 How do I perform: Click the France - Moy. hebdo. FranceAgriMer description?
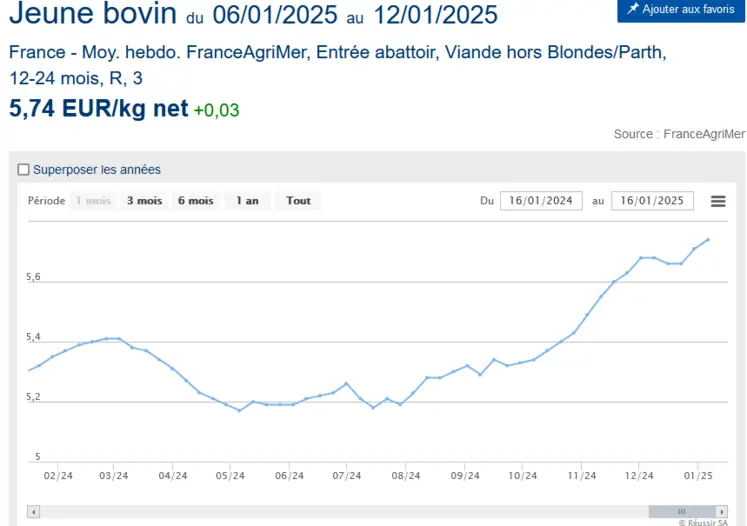pyautogui.click(x=338, y=65)
